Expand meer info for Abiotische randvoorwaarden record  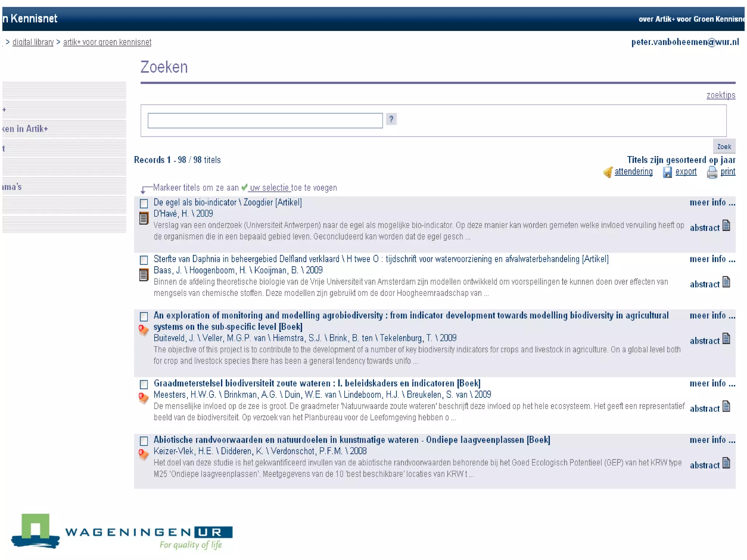712,440
